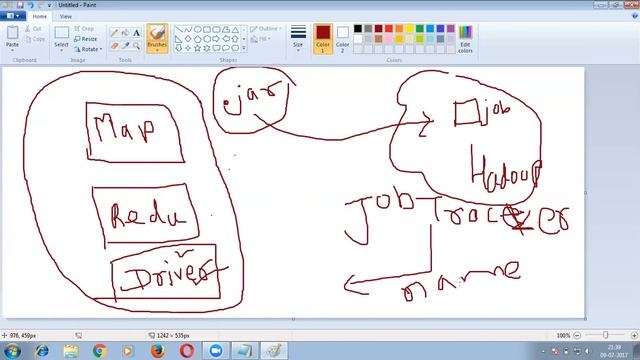
Task: Choose the Left arrow shape
Action: (x=226, y=39)
